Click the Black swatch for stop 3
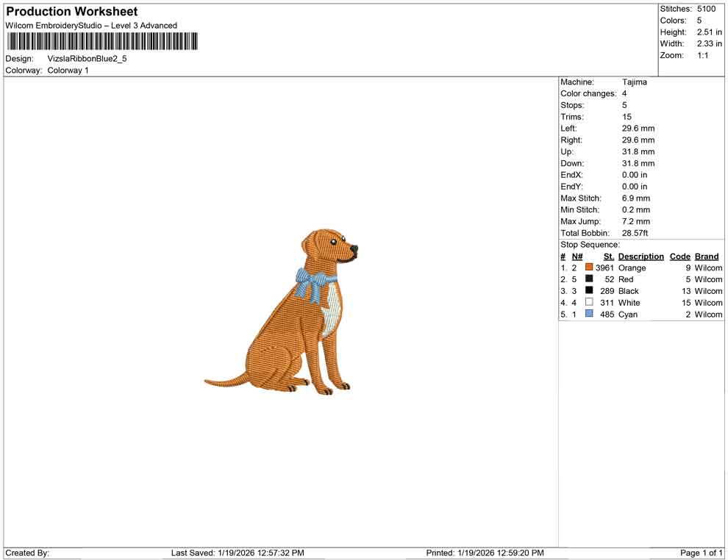 point(588,290)
